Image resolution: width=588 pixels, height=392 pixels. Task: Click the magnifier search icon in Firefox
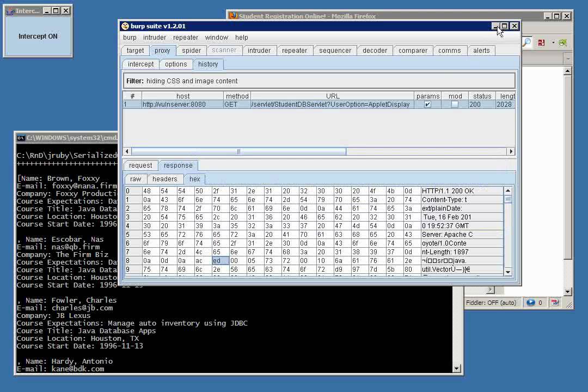[527, 43]
